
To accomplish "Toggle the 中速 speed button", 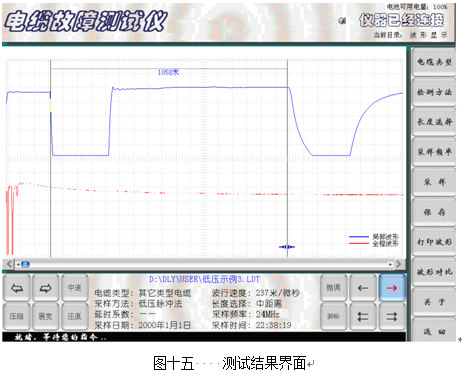I will pos(75,288).
